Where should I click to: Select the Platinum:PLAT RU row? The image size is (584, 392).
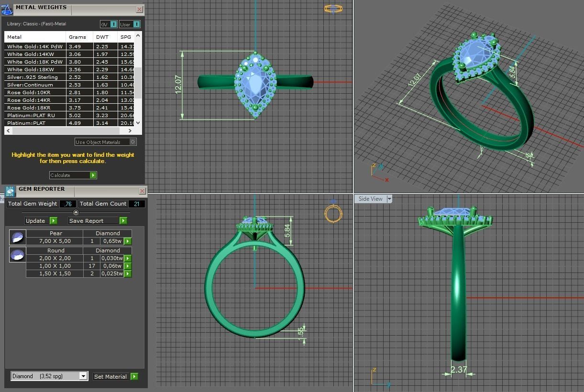[70, 116]
